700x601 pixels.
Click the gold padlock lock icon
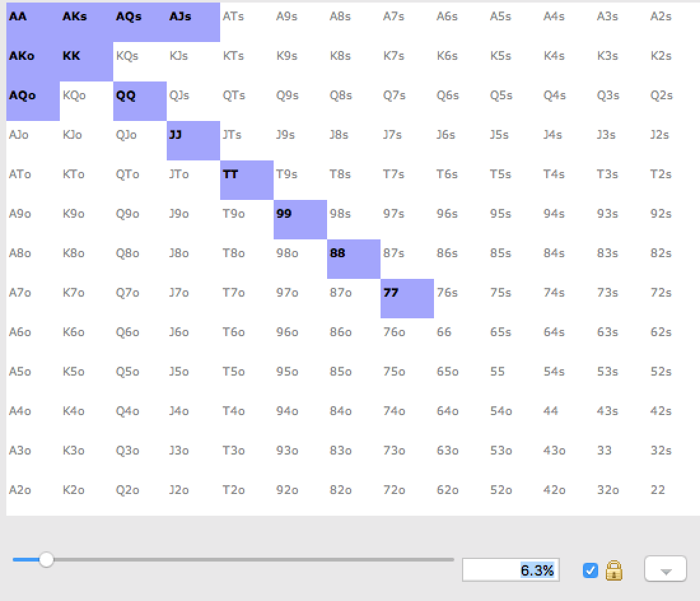pyautogui.click(x=614, y=570)
